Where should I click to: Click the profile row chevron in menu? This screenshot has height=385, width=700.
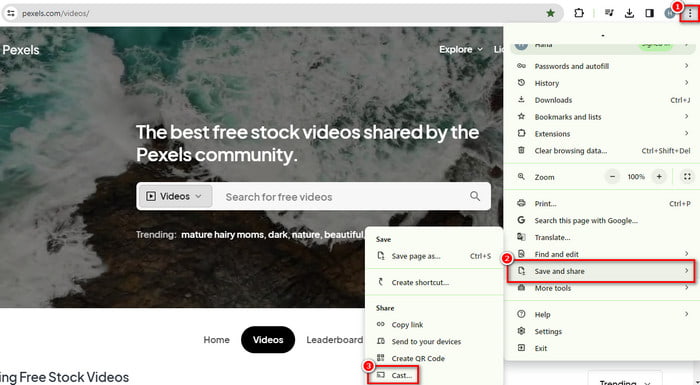click(687, 45)
